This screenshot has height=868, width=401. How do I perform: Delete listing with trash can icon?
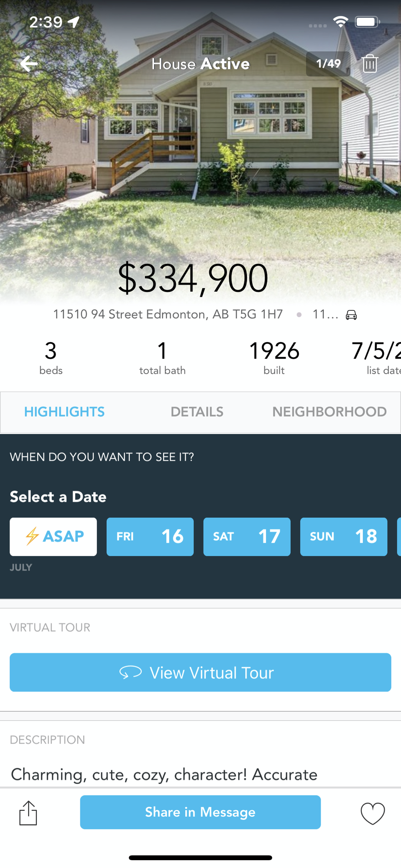click(370, 64)
